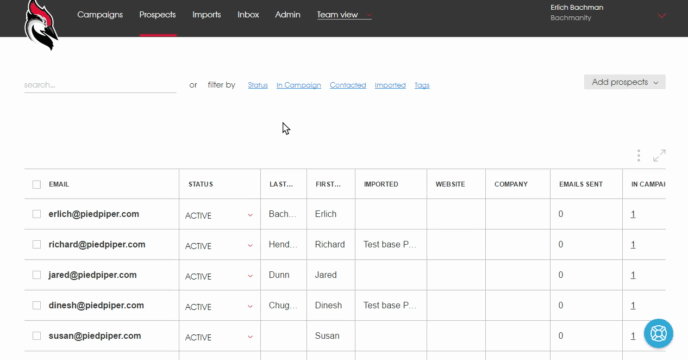Click the richard@piedpiper.com email
The image size is (688, 360).
[97, 245]
